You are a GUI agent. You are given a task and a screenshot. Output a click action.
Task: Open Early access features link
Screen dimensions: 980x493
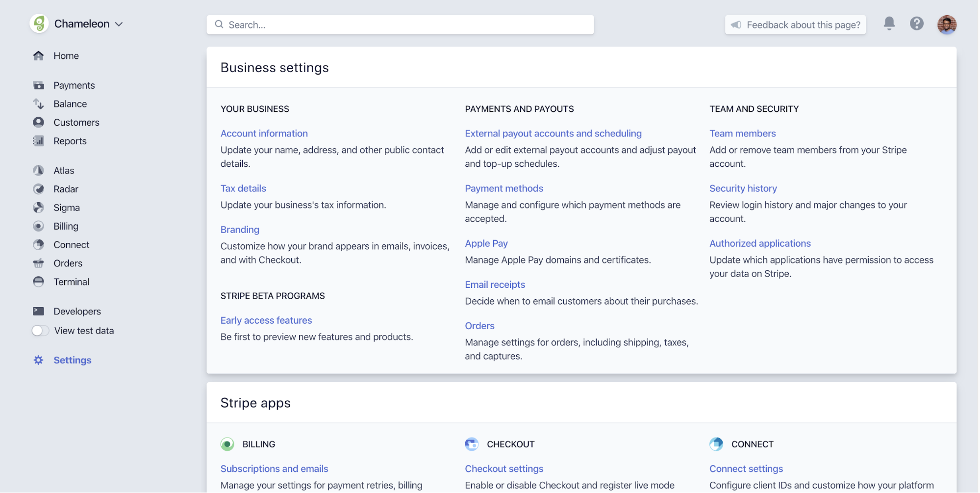click(x=266, y=320)
